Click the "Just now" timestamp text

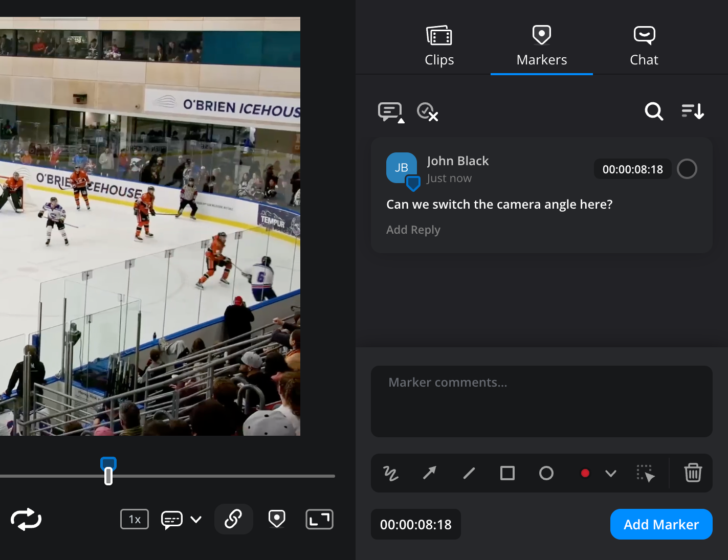coord(449,178)
